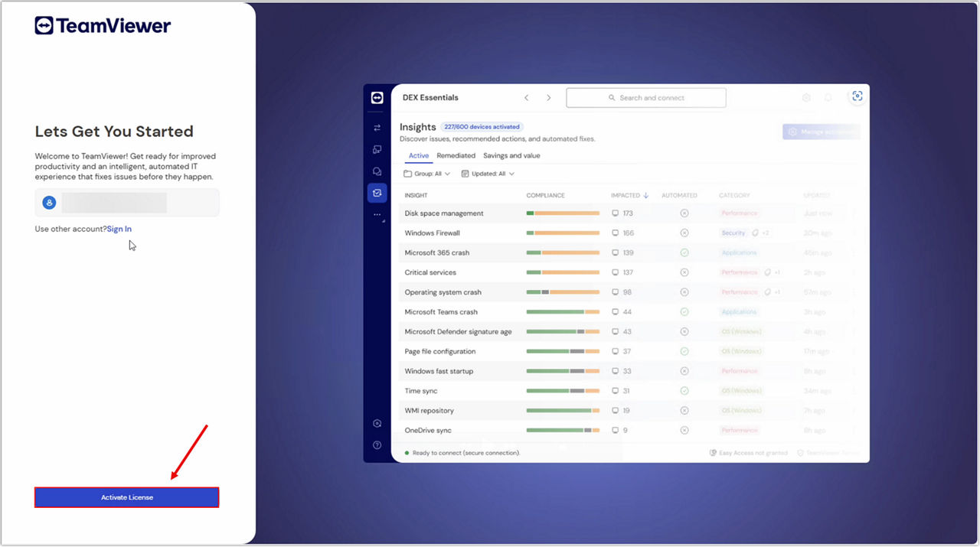Click the blue account avatar icon
Image resolution: width=980 pixels, height=547 pixels.
point(50,203)
